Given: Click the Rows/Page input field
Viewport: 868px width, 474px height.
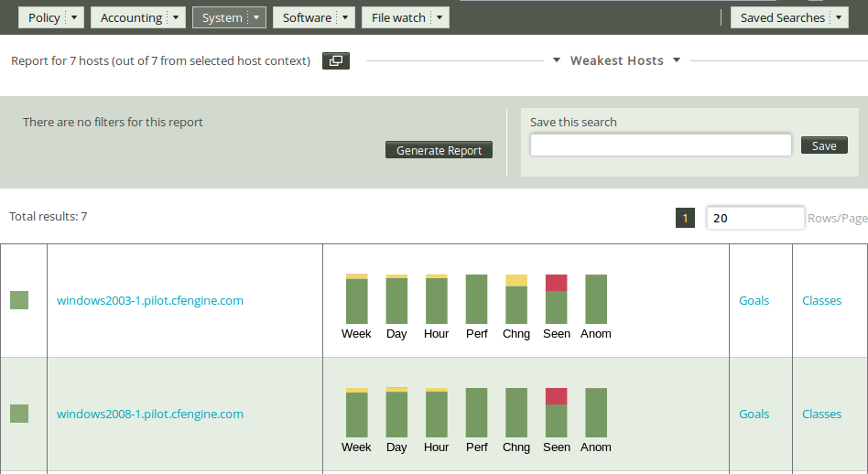Looking at the screenshot, I should click(x=755, y=218).
